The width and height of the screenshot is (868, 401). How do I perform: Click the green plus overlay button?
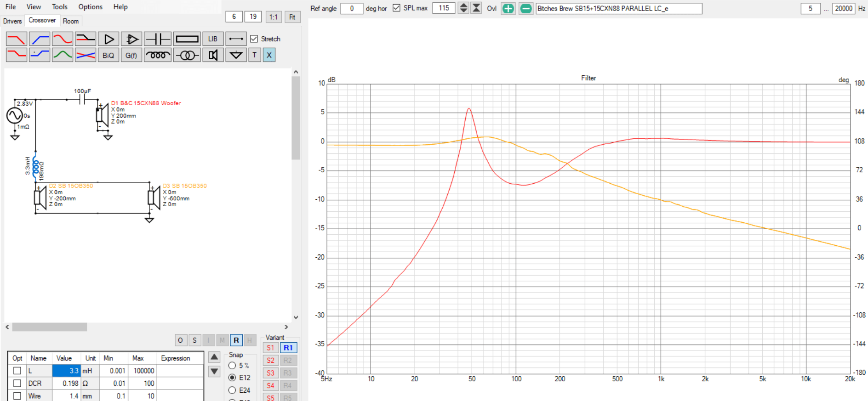(x=508, y=8)
